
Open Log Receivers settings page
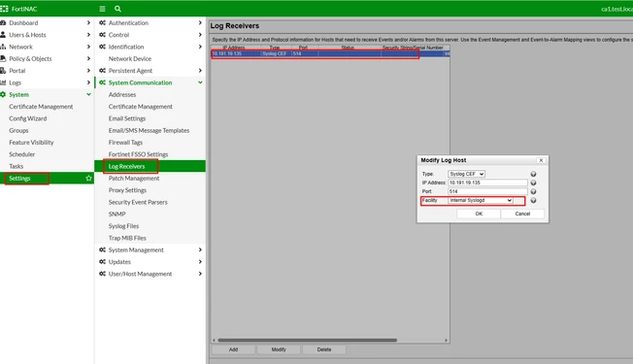[150, 166]
